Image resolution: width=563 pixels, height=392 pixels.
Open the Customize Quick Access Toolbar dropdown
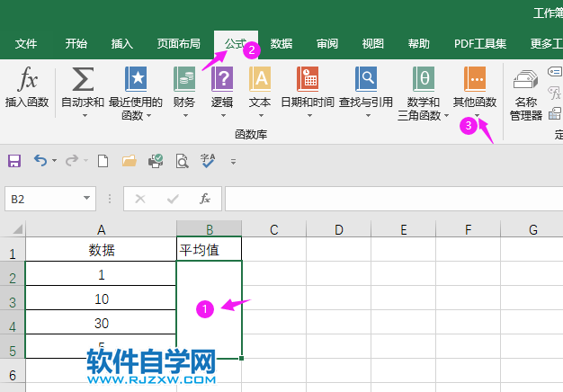[x=234, y=162]
